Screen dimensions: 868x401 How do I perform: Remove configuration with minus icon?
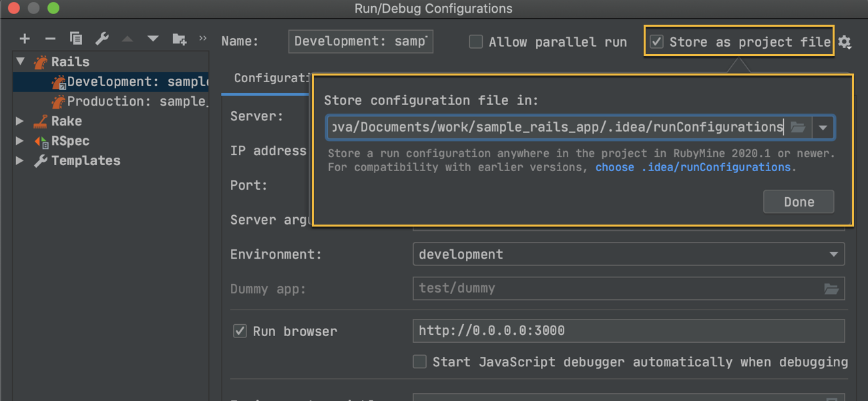pos(50,39)
